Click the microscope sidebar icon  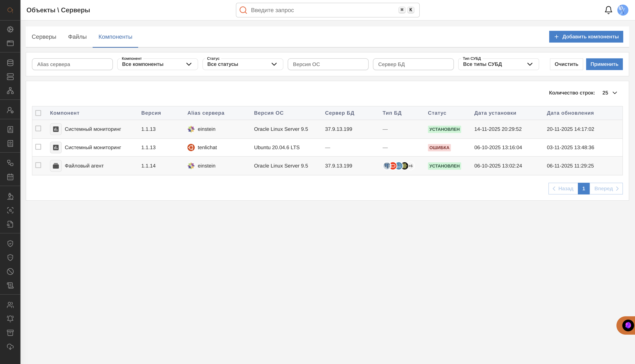coord(10,196)
